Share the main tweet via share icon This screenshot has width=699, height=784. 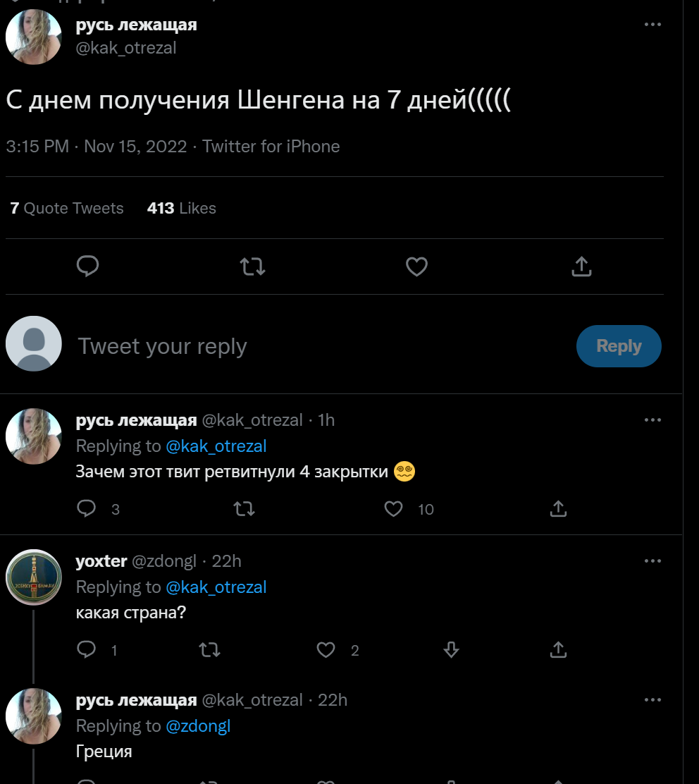pyautogui.click(x=581, y=267)
